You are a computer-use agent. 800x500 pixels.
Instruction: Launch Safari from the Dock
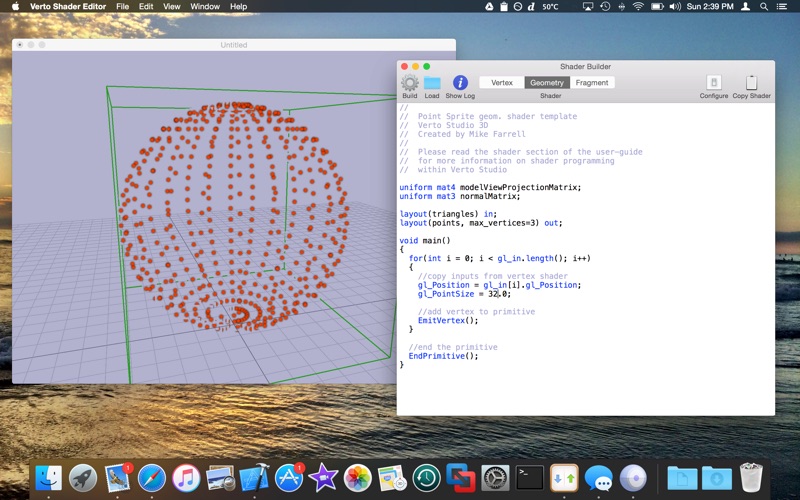tap(152, 478)
